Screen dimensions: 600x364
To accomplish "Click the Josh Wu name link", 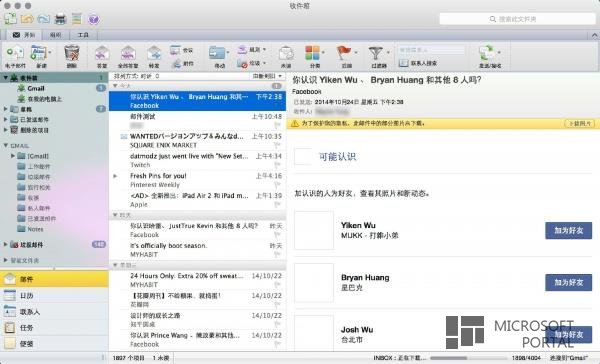I will 357,330.
